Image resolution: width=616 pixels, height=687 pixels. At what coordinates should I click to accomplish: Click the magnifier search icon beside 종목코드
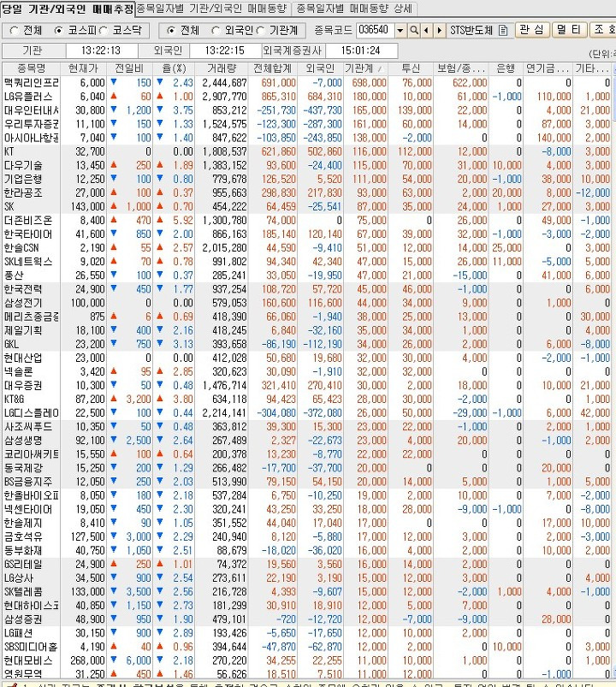click(x=413, y=30)
